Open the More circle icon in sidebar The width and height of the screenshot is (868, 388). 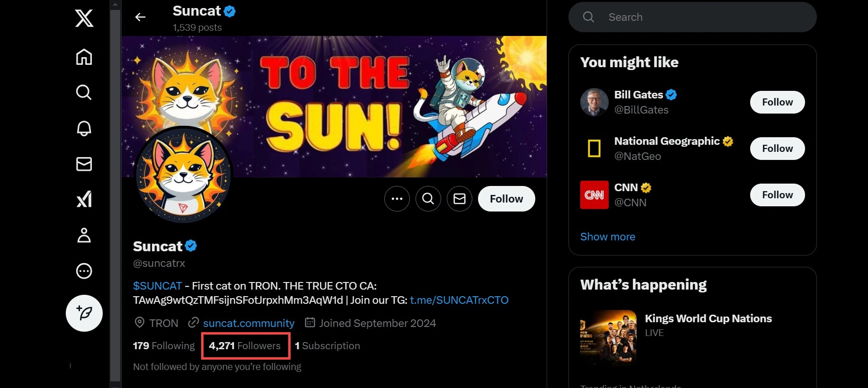(x=84, y=271)
